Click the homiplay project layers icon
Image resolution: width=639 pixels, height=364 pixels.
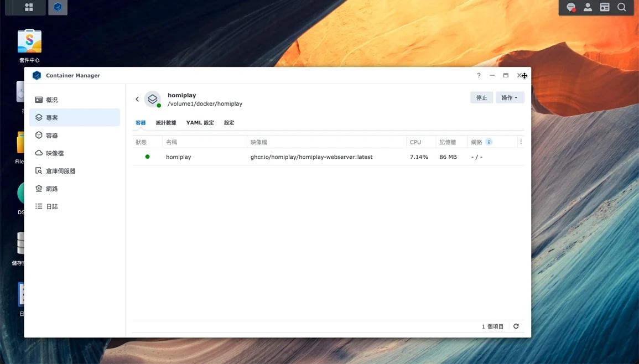152,99
